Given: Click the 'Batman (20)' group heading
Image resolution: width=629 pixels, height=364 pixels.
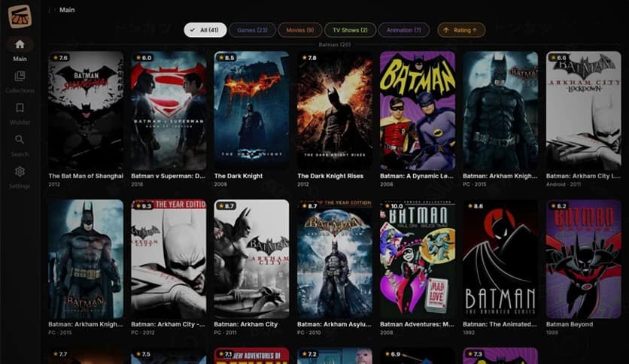Looking at the screenshot, I should pos(335,44).
